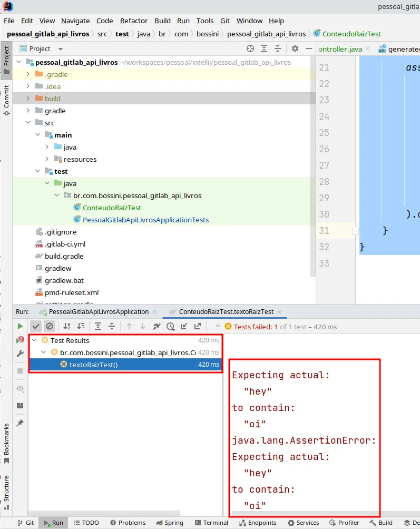Collapse Test Results root node

point(34,340)
